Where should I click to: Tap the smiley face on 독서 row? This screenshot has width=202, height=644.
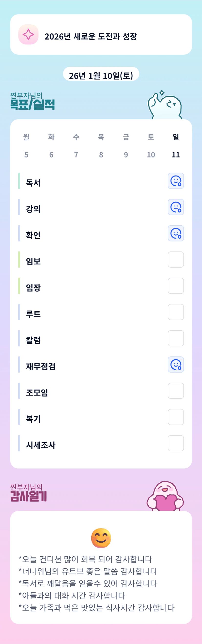pos(176,181)
